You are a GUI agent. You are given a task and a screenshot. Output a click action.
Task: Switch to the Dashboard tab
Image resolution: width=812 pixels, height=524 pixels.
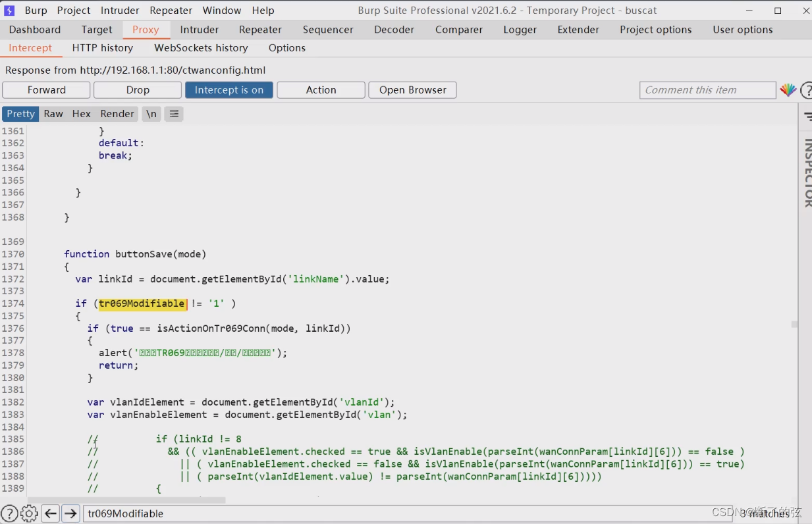point(35,30)
